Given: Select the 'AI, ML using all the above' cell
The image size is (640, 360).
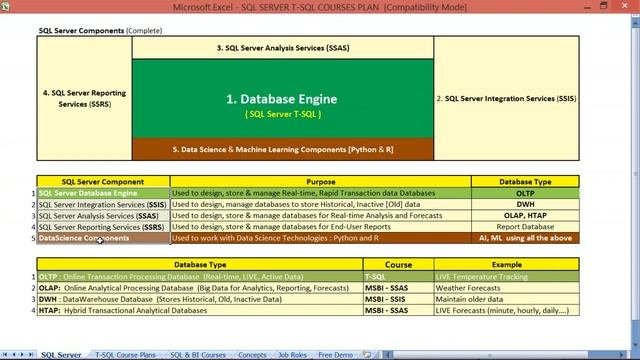Looking at the screenshot, I should pos(525,238).
